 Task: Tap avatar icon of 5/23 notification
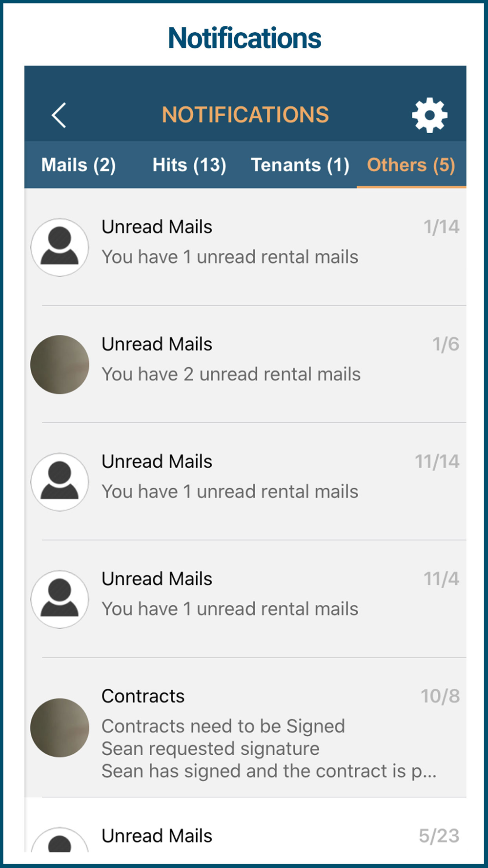(x=60, y=841)
